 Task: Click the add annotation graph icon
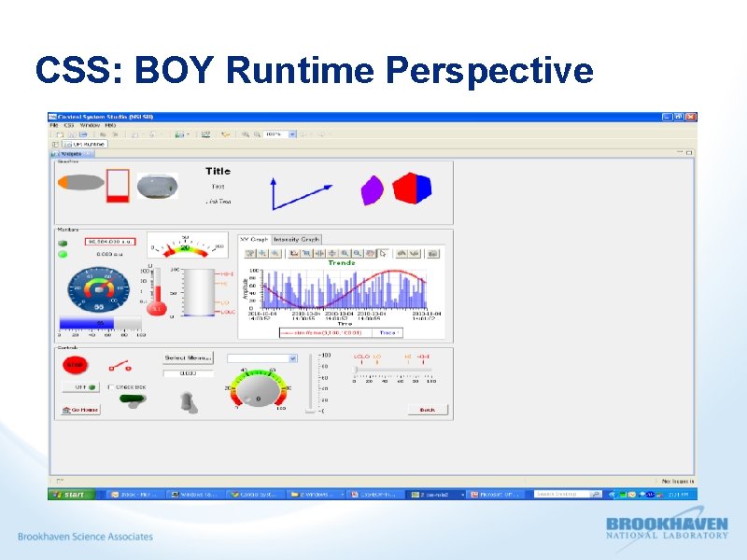262,253
